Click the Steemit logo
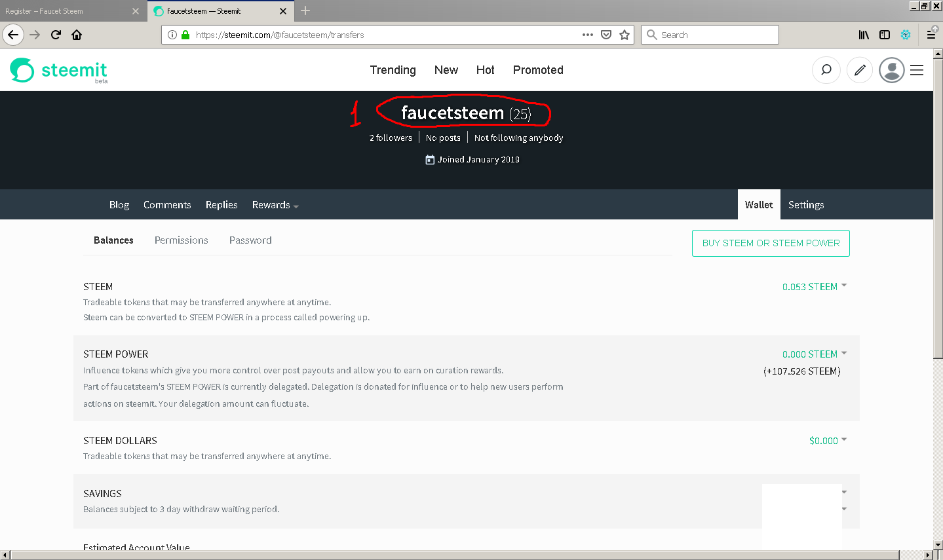 [58, 70]
